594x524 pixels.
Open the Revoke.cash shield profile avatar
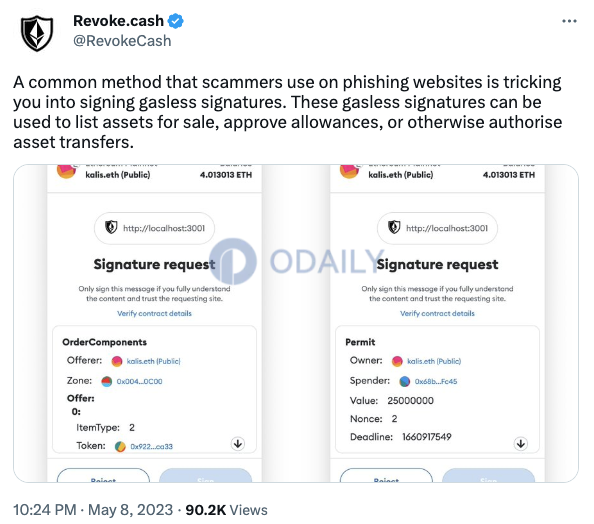click(37, 33)
